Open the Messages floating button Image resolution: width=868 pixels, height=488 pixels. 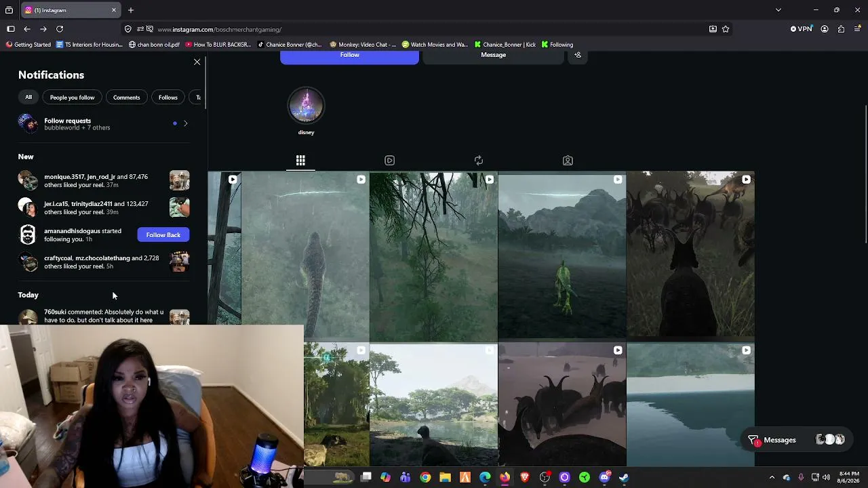796,440
